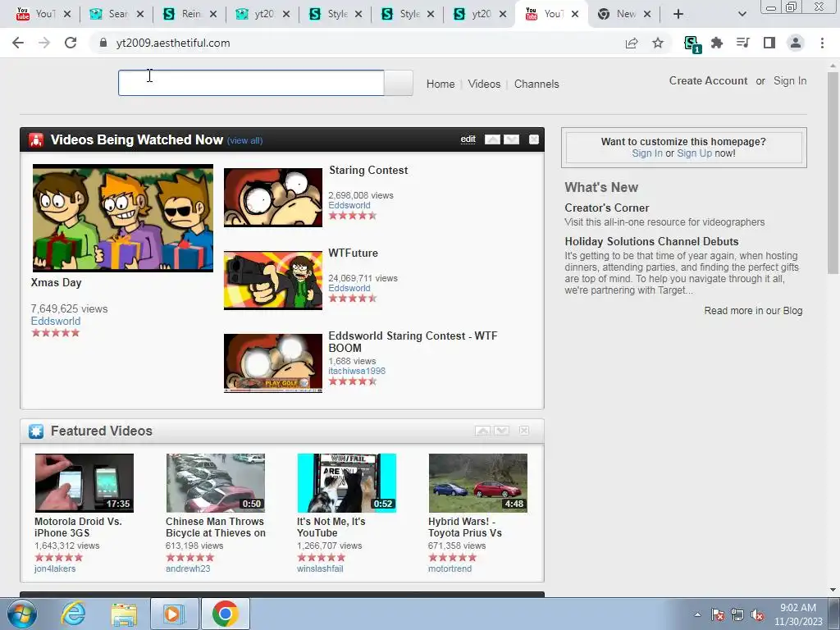Open the Stylus extension icon with badge
The height and width of the screenshot is (630, 840).
(x=692, y=43)
